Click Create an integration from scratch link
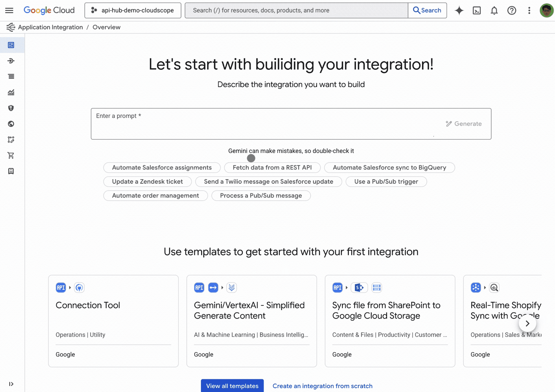 click(x=322, y=386)
